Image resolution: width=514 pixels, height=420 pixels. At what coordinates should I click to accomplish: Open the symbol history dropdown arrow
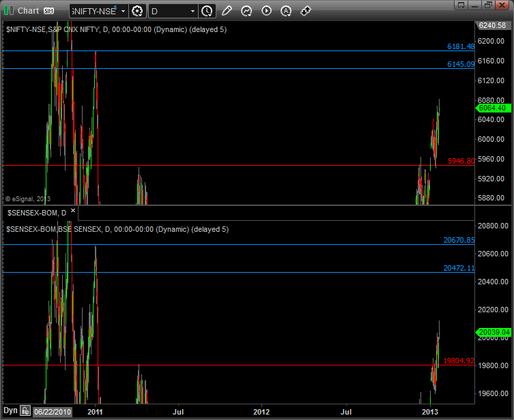coord(124,11)
